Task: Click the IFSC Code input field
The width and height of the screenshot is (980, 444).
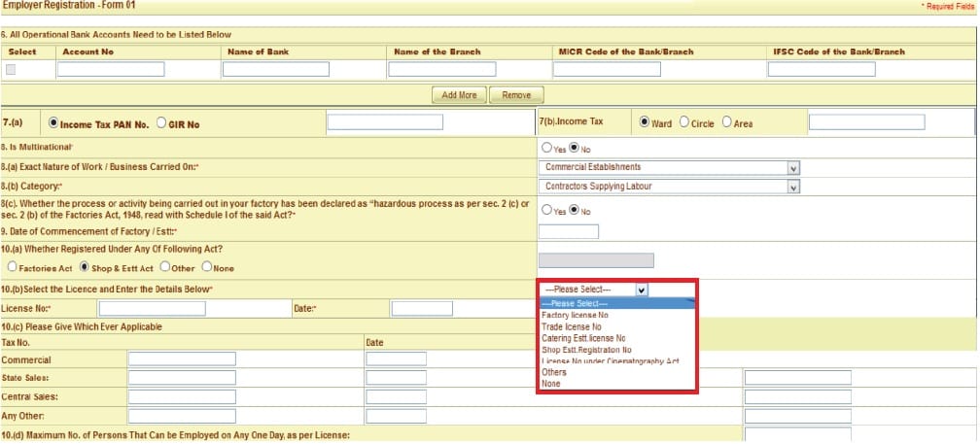Action: 821,70
